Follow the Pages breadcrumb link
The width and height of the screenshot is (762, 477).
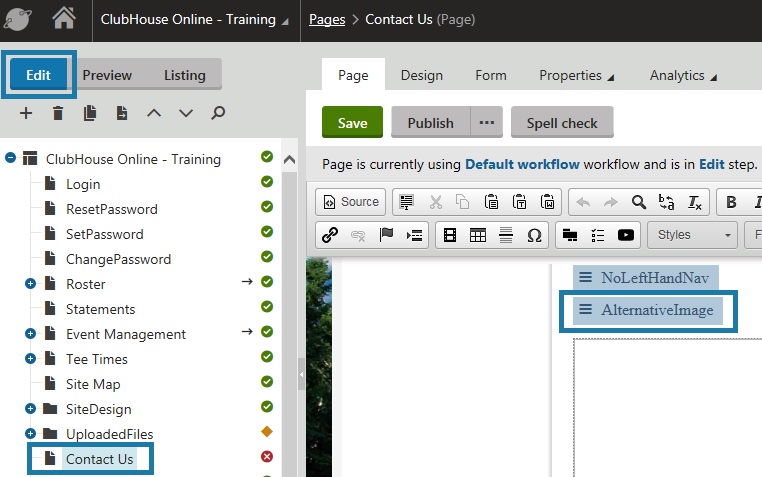pyautogui.click(x=328, y=19)
